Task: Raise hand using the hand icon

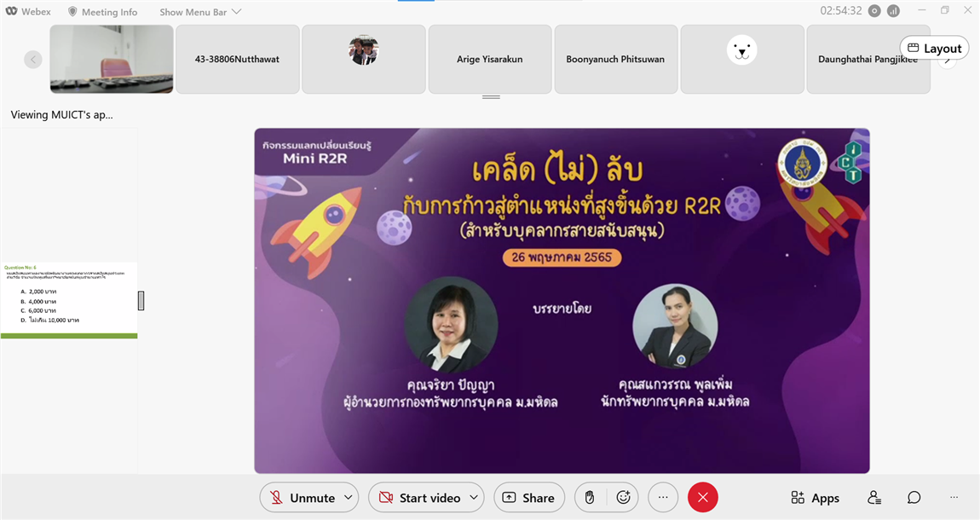Action: click(x=590, y=498)
